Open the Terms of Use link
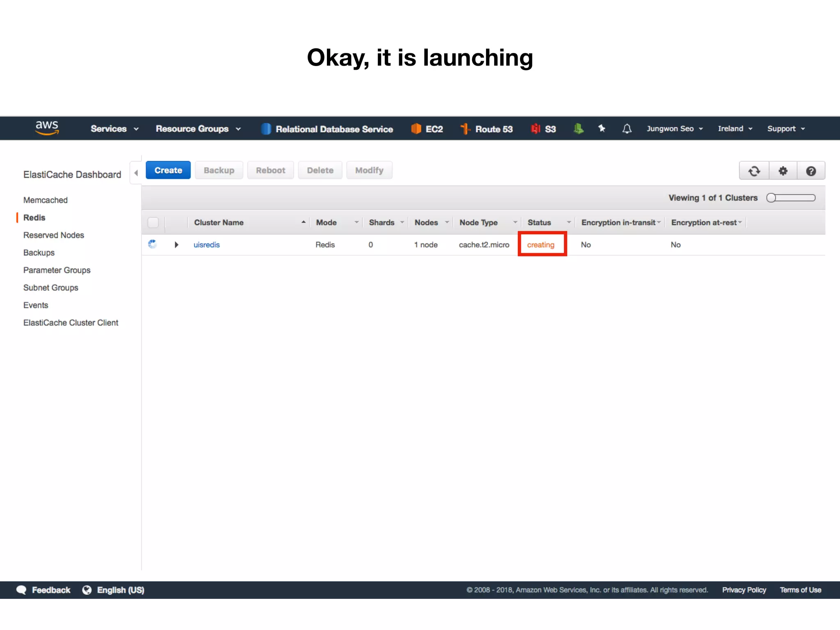This screenshot has height=630, width=840. pyautogui.click(x=801, y=590)
